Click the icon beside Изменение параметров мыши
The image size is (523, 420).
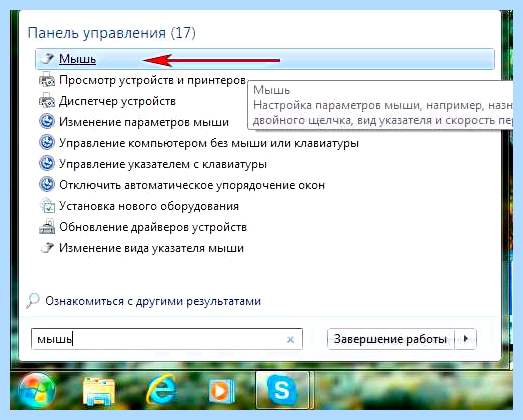(47, 122)
